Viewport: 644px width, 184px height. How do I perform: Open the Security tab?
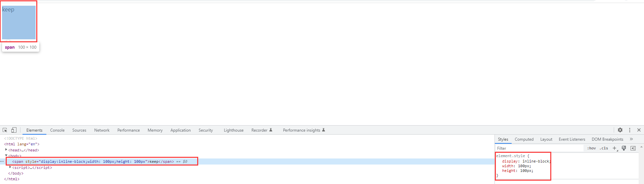pos(206,130)
